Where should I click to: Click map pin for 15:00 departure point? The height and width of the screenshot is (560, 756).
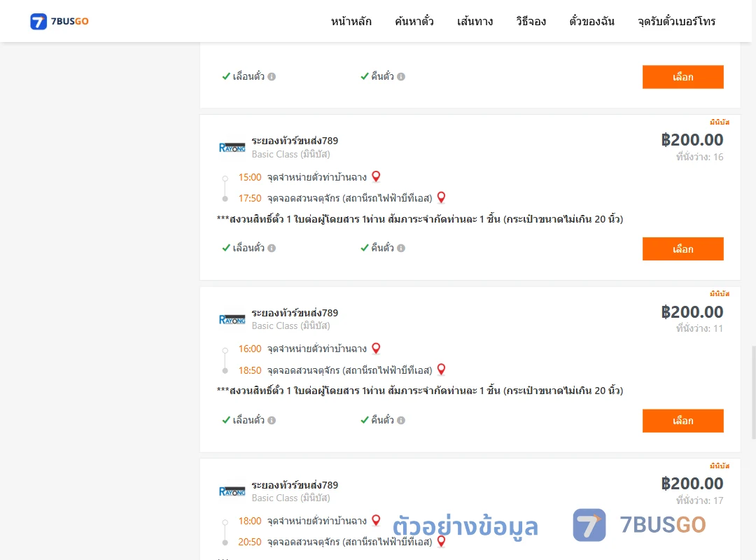[376, 176]
